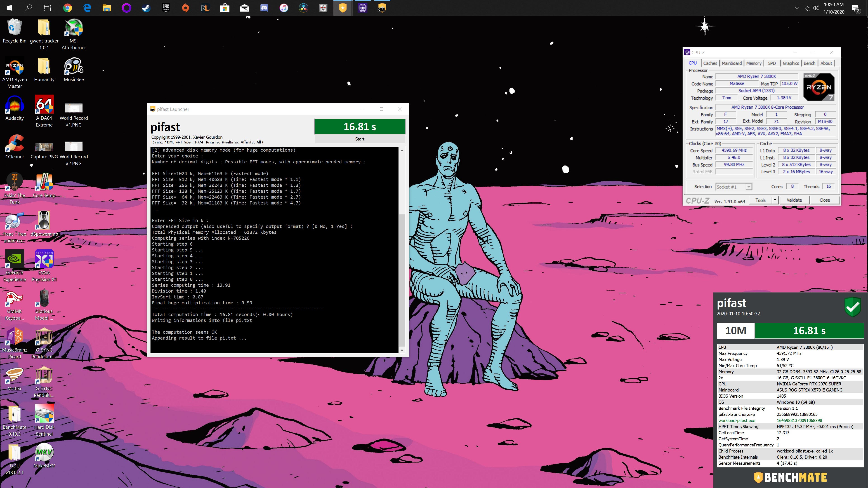Click the pifast console scrollbar up arrow
The image size is (868, 488).
coord(402,150)
